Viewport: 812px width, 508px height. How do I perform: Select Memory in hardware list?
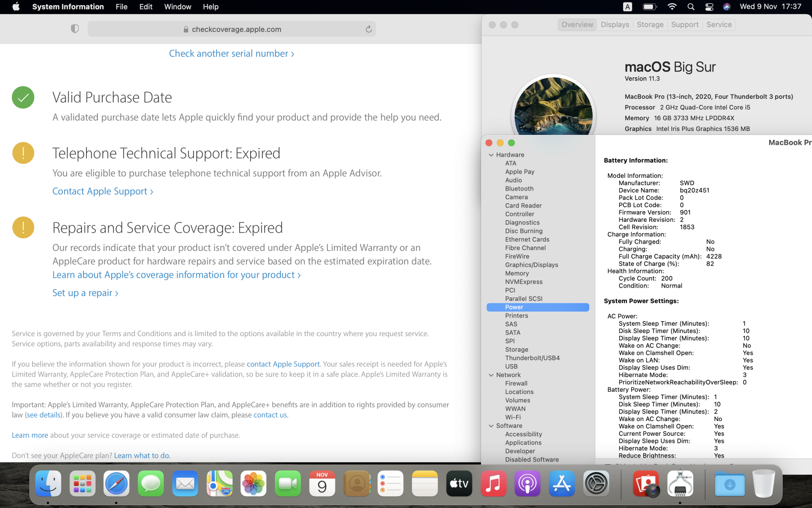[x=517, y=273]
